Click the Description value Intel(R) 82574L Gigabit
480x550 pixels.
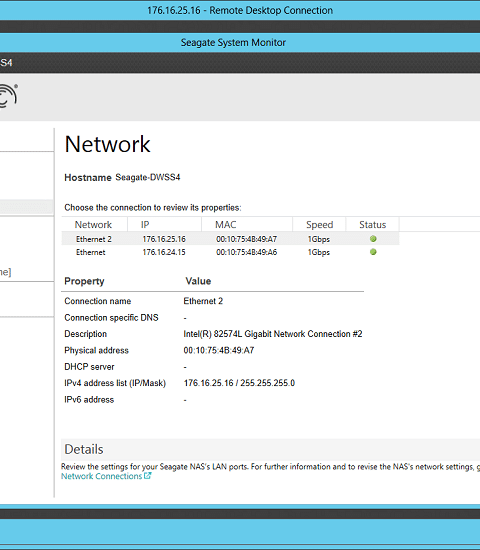point(273,334)
